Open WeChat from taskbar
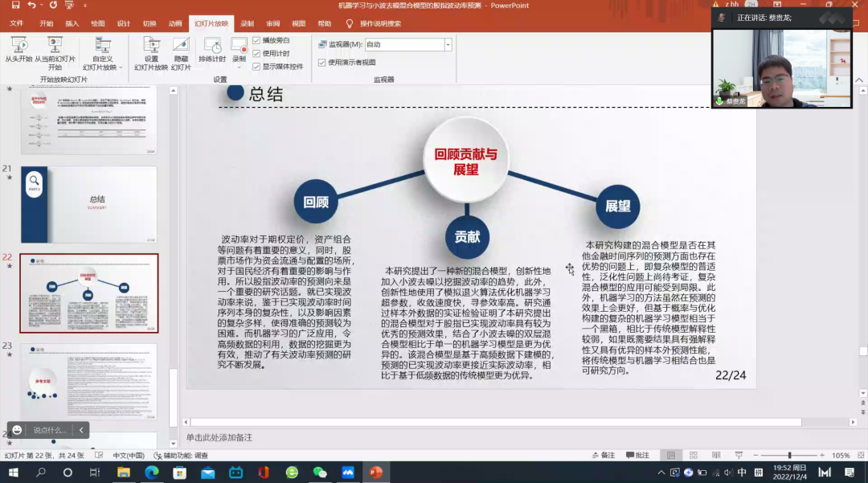This screenshot has width=868, height=483. (x=319, y=473)
